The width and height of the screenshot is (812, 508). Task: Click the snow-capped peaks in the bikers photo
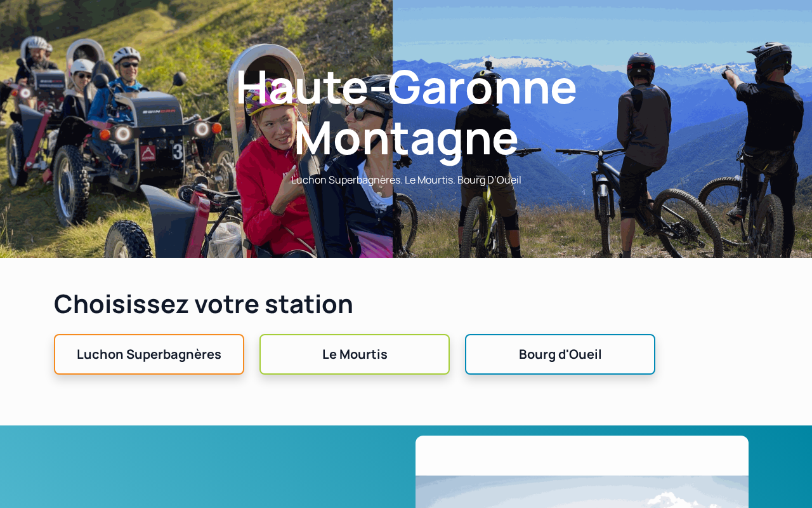(507, 63)
